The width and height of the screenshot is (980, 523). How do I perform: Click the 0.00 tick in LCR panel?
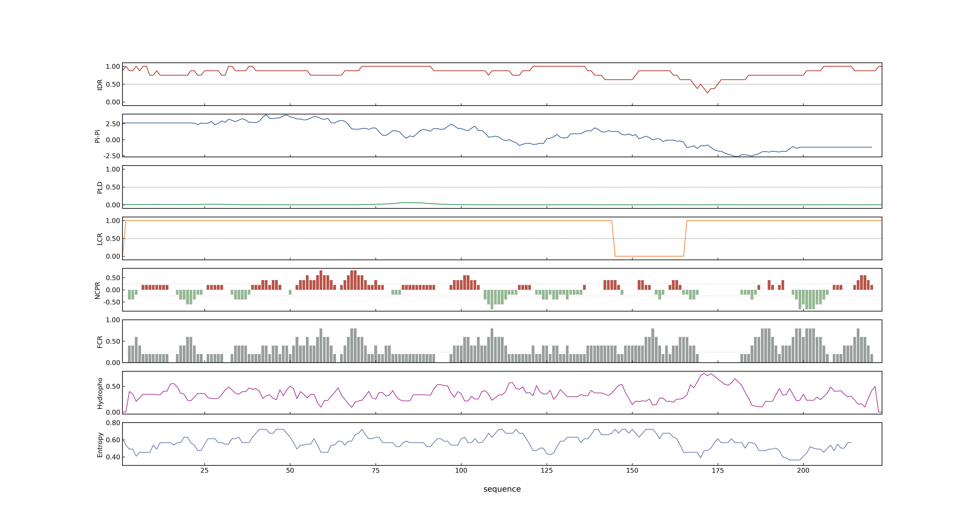point(113,256)
